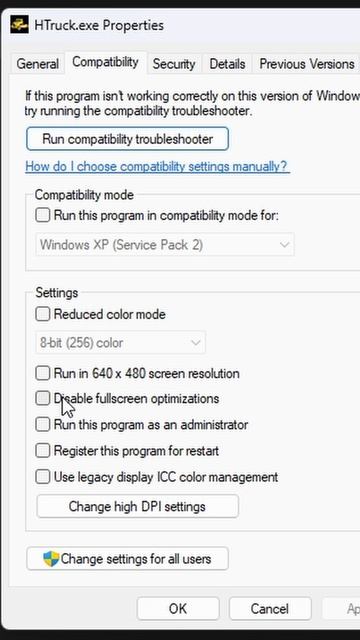Toggle Disable fullscreen optimizations checkbox
The width and height of the screenshot is (360, 640).
coord(42,398)
